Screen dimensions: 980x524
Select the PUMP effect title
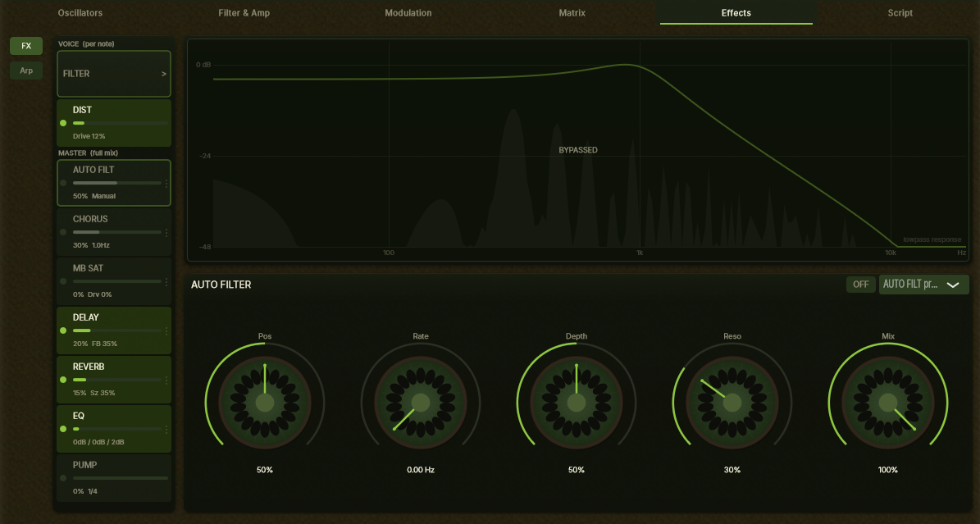click(84, 465)
